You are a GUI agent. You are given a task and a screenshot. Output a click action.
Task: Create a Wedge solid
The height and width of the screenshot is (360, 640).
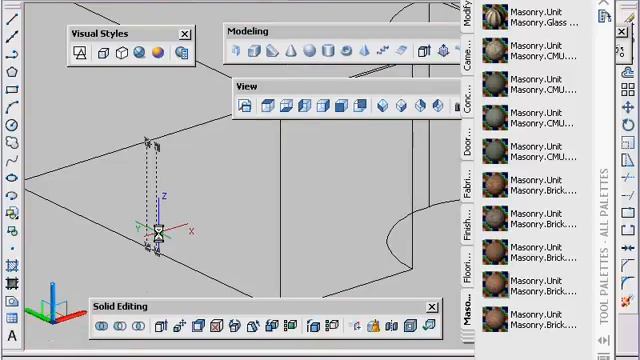click(272, 51)
